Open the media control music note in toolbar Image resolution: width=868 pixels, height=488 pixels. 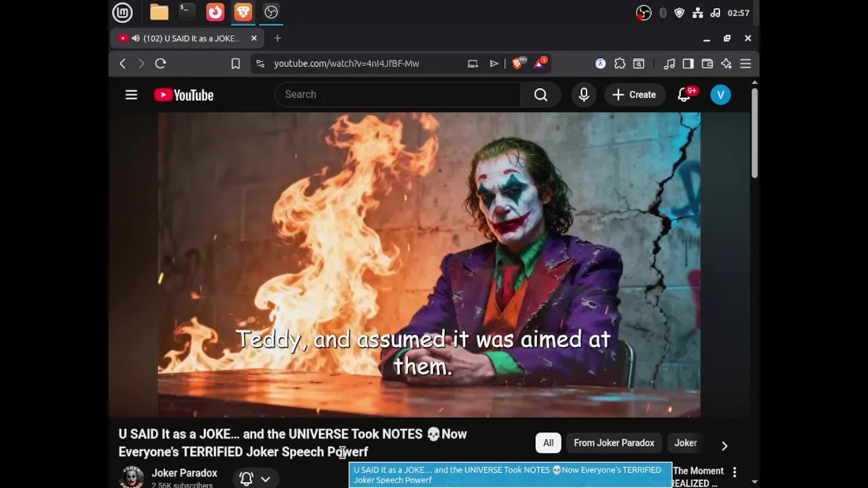tap(669, 64)
